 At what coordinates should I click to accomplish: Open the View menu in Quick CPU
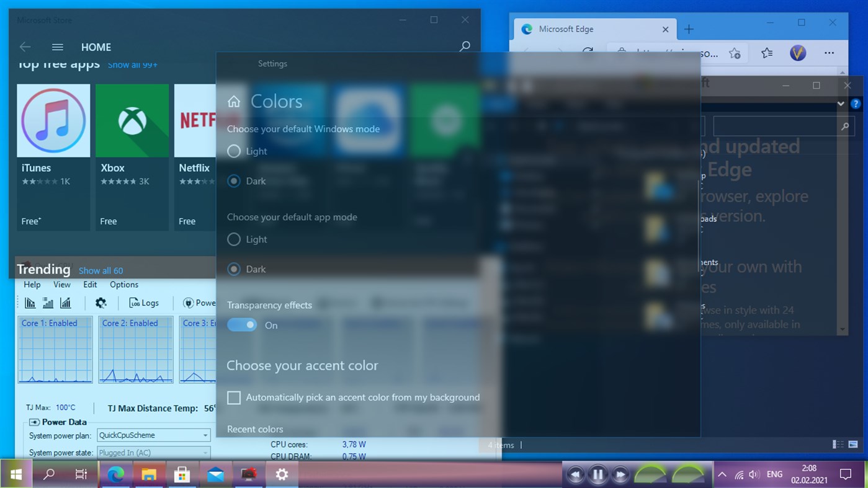coord(61,284)
